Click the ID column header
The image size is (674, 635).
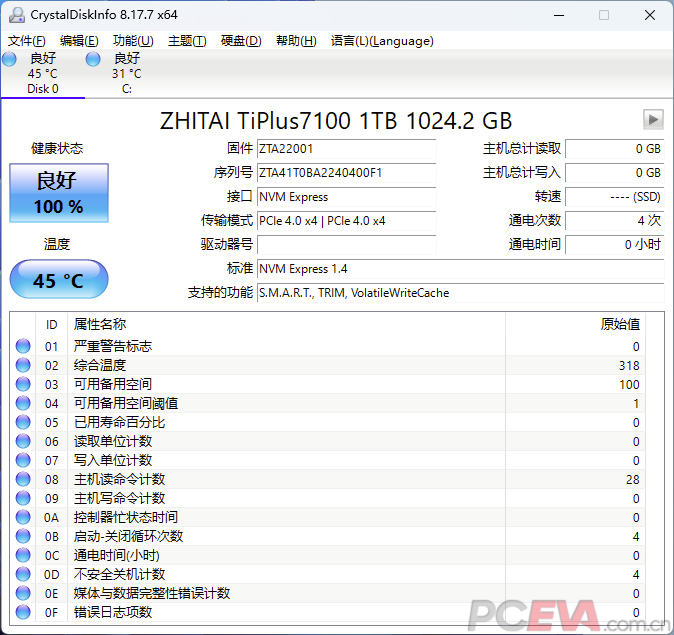[x=52, y=325]
